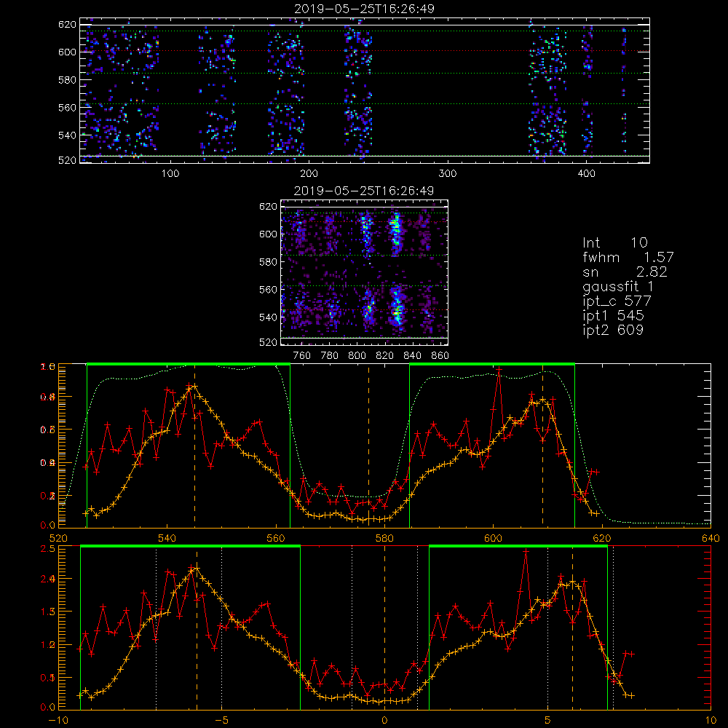
Task: Click the right green bar atop the bottom plot
Action: pyautogui.click(x=518, y=547)
